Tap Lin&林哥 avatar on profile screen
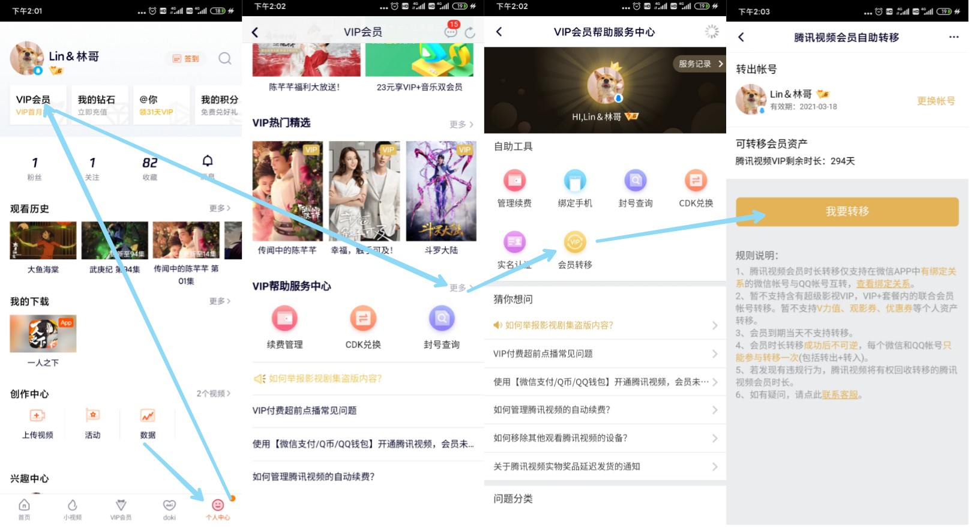This screenshot has width=980, height=527. (x=26, y=58)
